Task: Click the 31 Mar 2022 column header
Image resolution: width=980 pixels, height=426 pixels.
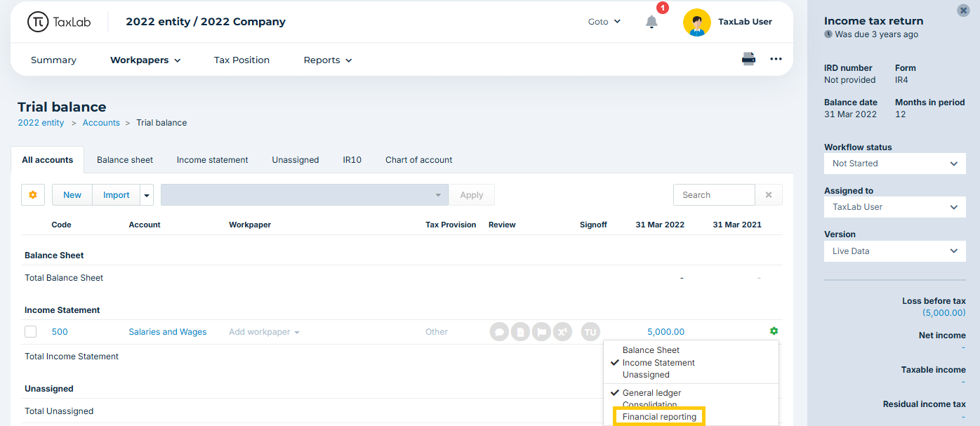Action: coord(660,225)
